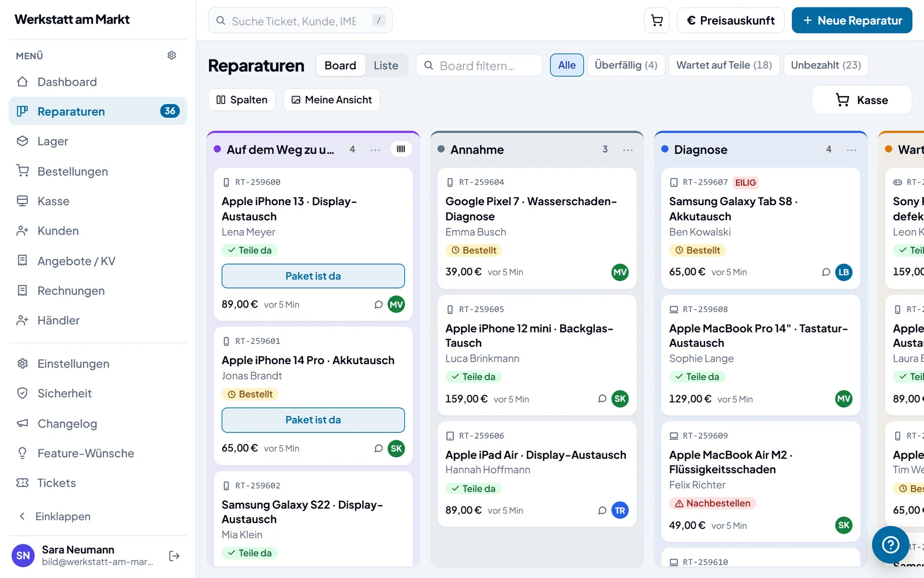Image resolution: width=924 pixels, height=578 pixels.
Task: Click SK avatar on MacBook Air M2 card
Action: pos(844,525)
